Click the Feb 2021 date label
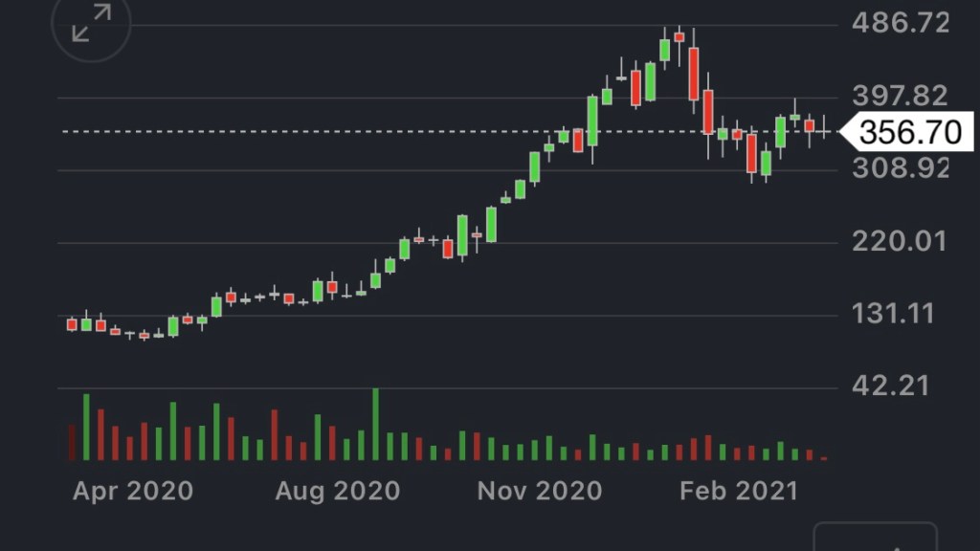Screen dimensions: 980x551 coord(738,492)
